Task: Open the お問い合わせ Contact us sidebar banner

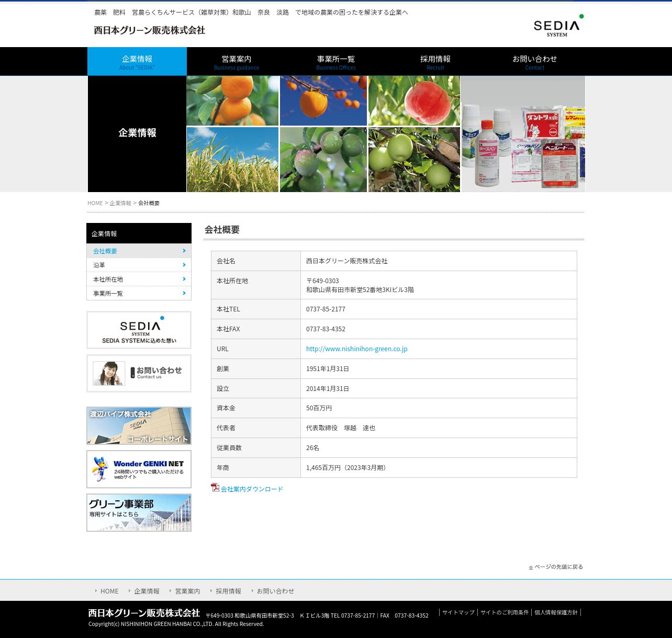Action: (x=139, y=373)
